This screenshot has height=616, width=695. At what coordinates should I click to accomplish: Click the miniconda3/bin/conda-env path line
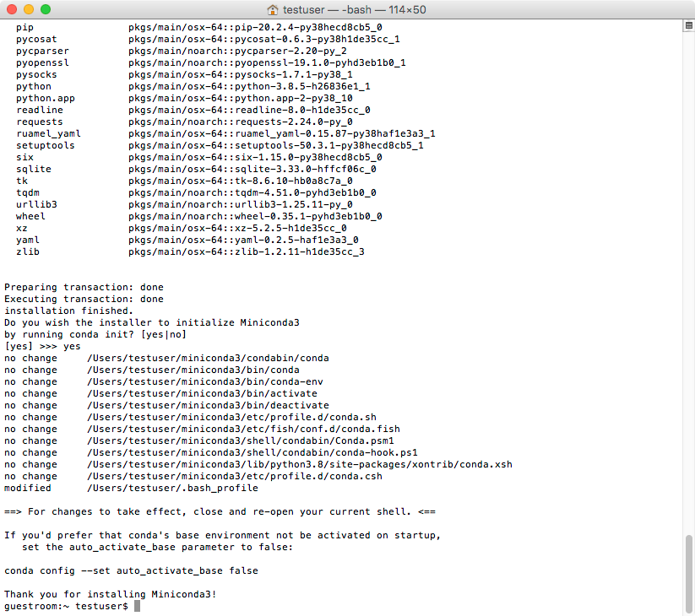pyautogui.click(x=205, y=381)
